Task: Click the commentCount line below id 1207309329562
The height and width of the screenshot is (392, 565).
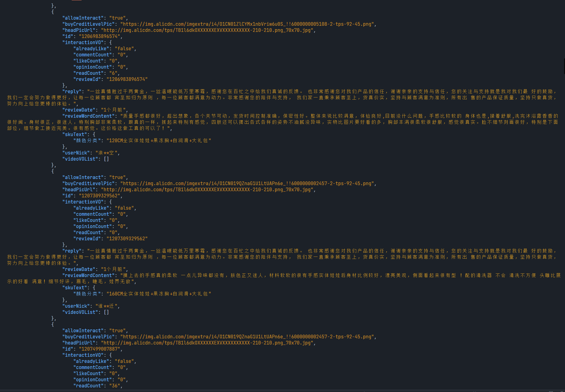Action: [101, 214]
